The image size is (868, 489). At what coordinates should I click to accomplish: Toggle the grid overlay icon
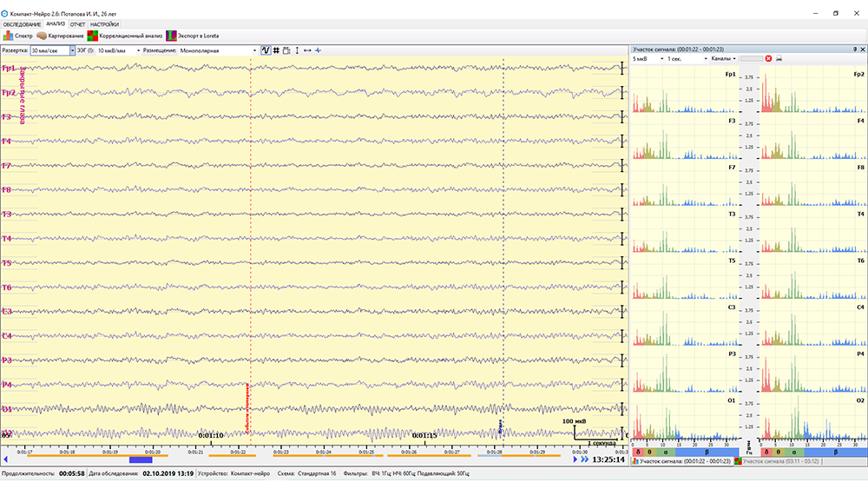276,50
